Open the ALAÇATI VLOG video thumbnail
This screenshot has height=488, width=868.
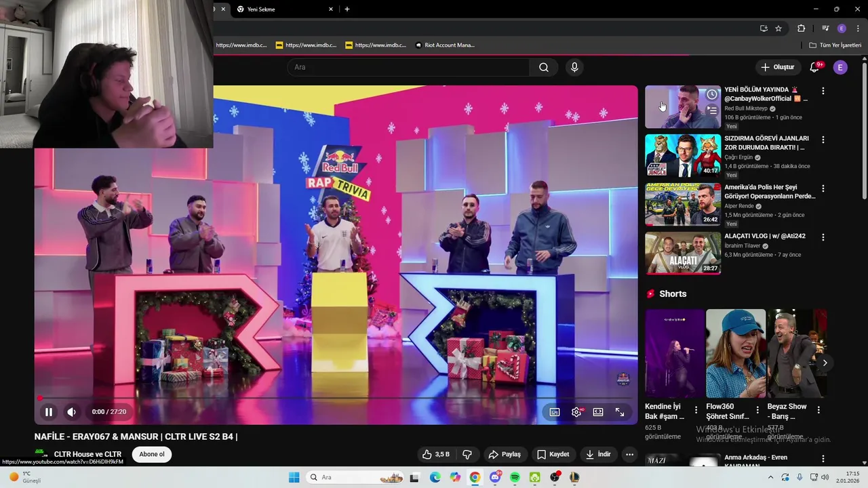coord(683,253)
